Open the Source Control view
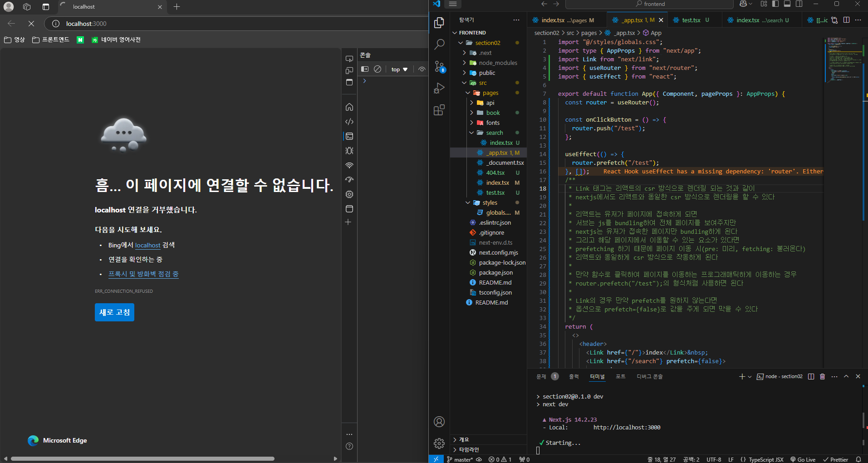The image size is (868, 463). click(x=439, y=66)
